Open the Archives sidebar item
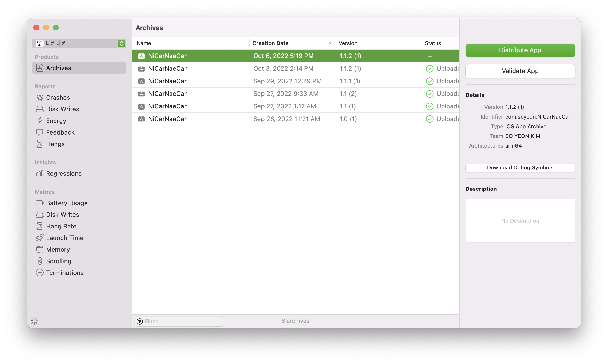This screenshot has height=364, width=608. [x=79, y=68]
